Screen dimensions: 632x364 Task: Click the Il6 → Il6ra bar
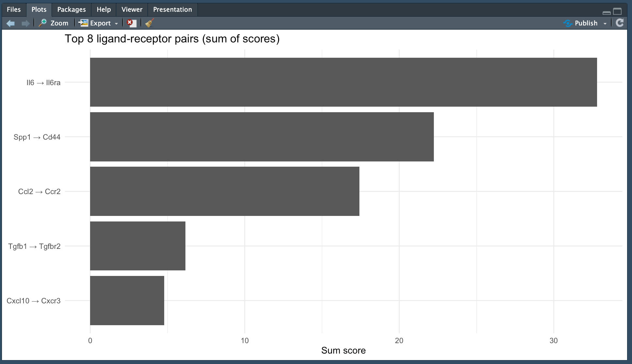(343, 82)
